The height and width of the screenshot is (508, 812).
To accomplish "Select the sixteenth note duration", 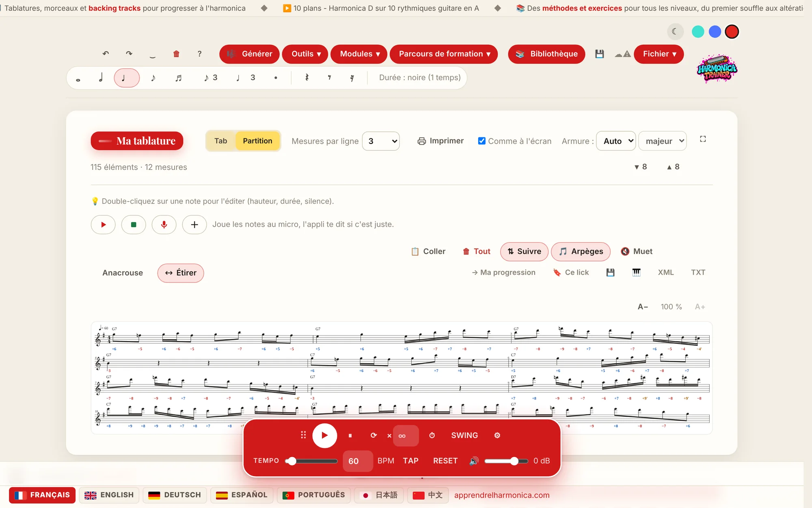I will point(179,78).
